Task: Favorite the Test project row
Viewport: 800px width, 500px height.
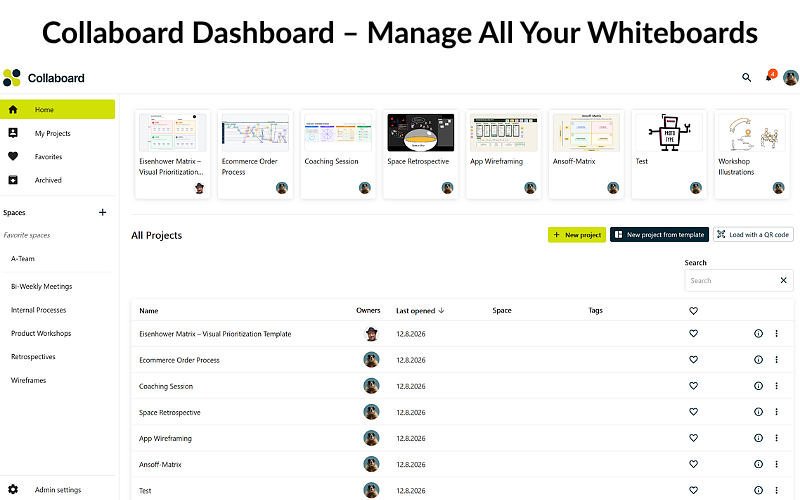Action: tap(693, 490)
